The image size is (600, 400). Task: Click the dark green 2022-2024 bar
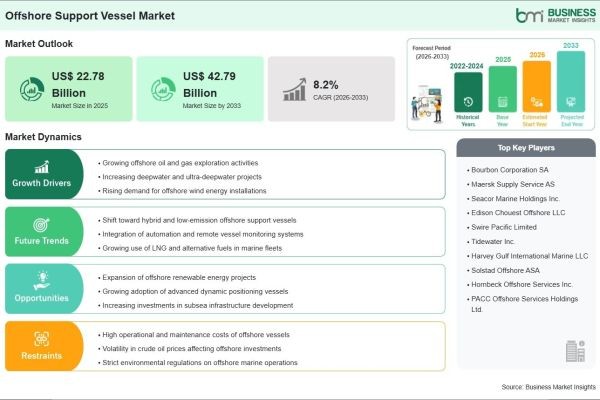tap(468, 92)
